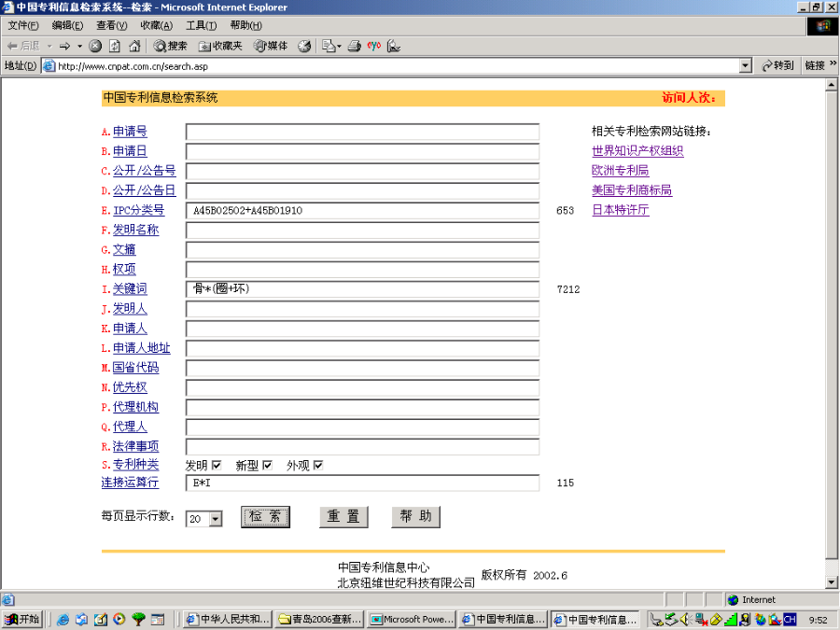Click the Print toolbar icon
The width and height of the screenshot is (840, 630).
(354, 46)
